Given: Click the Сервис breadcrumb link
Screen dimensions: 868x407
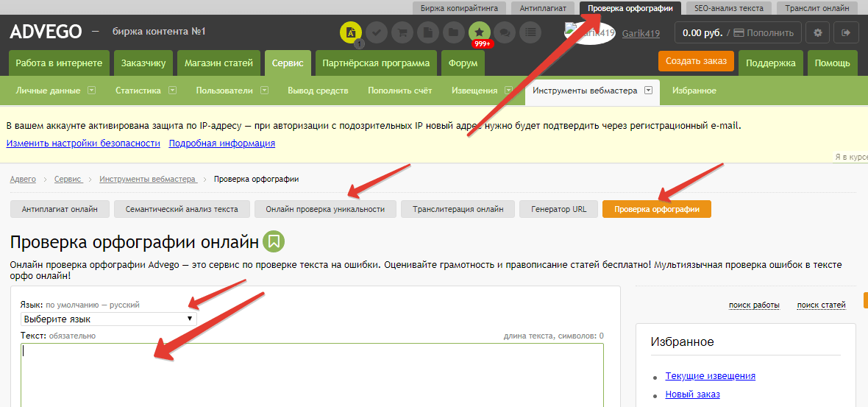Looking at the screenshot, I should pos(68,179).
